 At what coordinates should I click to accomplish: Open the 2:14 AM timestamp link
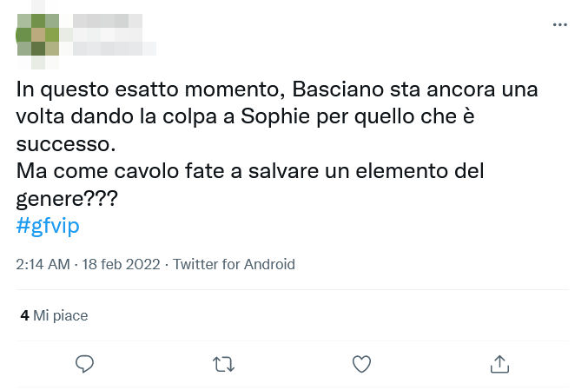tap(43, 264)
